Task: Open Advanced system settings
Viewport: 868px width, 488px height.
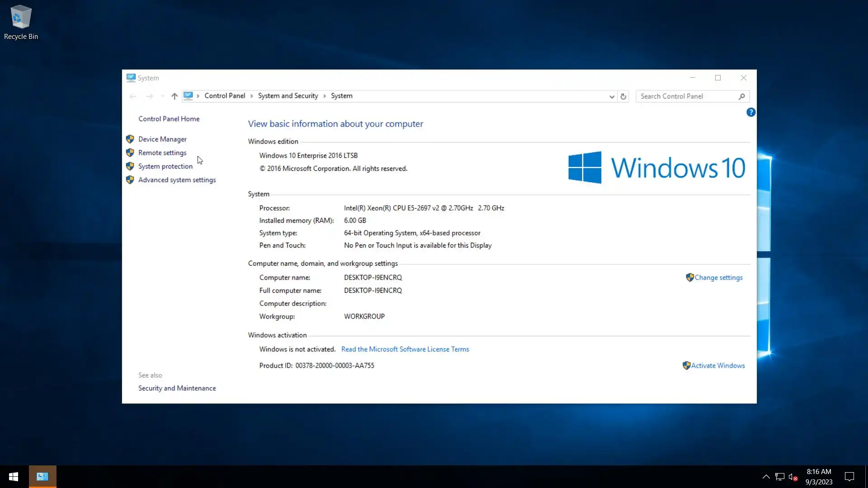Action: (177, 180)
